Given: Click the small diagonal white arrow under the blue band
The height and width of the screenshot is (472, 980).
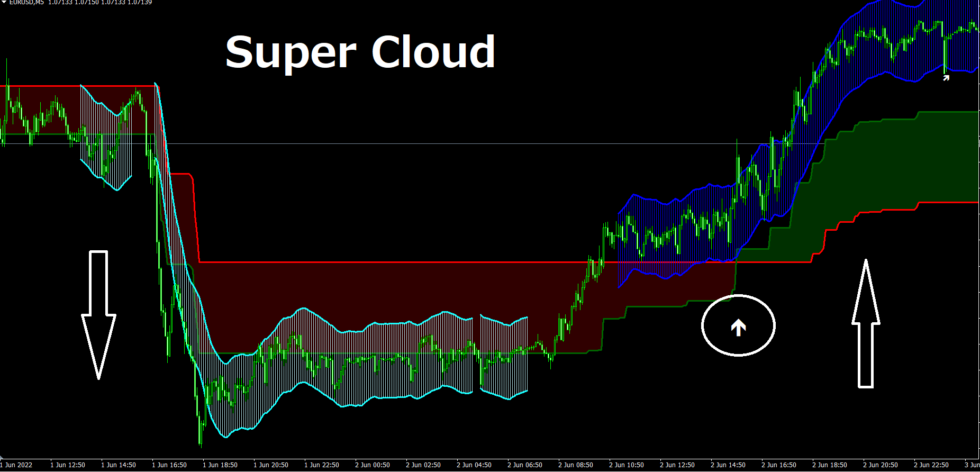Looking at the screenshot, I should pyautogui.click(x=946, y=78).
